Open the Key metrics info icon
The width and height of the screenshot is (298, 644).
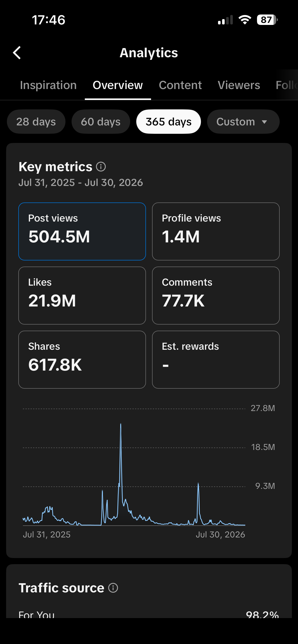(101, 167)
